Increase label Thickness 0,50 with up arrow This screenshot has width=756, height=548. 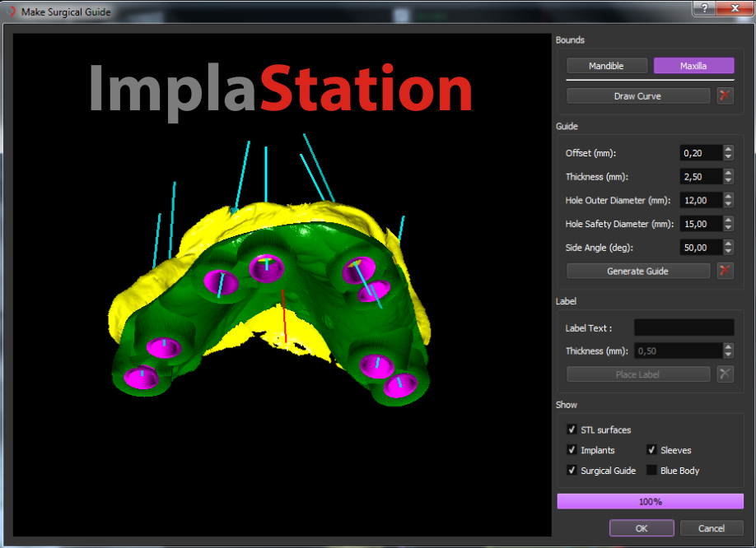point(728,346)
